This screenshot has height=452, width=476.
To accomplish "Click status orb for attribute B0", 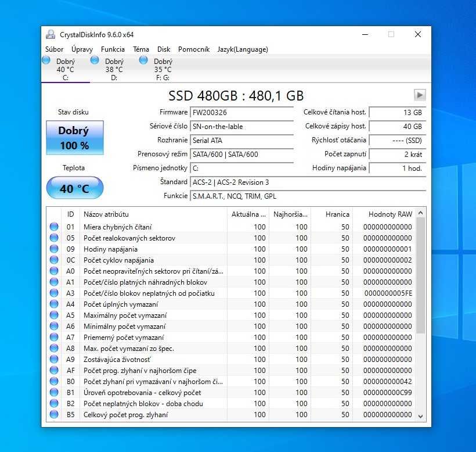I will tap(54, 381).
